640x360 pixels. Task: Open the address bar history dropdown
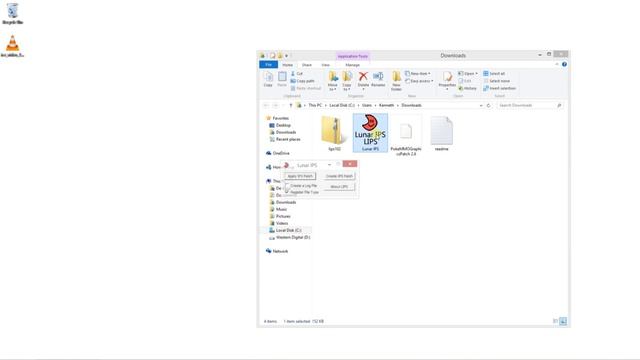pos(481,105)
